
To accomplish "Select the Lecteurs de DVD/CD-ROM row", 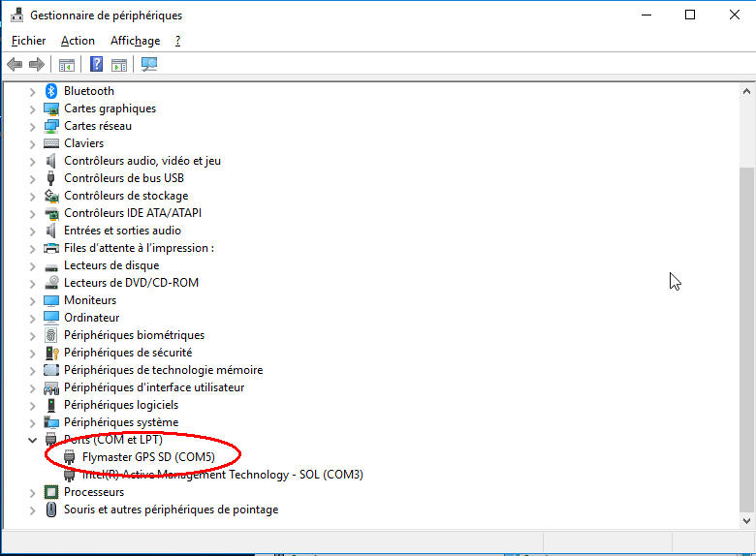I will coord(131,282).
